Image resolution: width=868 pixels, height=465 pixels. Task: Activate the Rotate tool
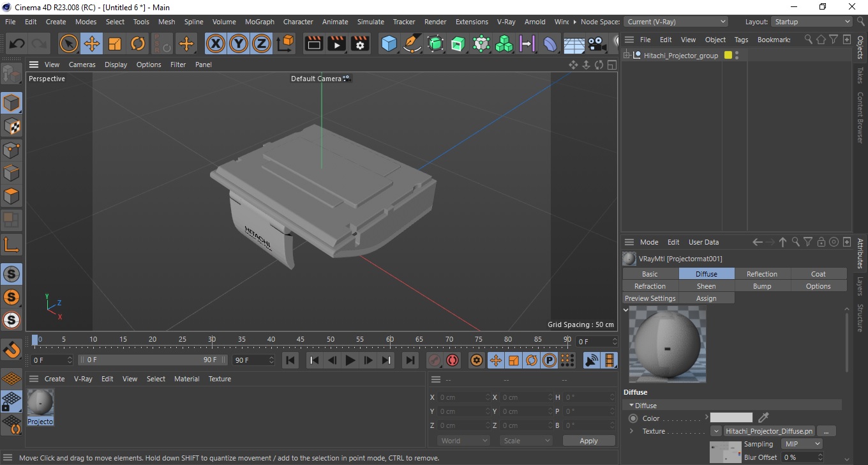[138, 44]
